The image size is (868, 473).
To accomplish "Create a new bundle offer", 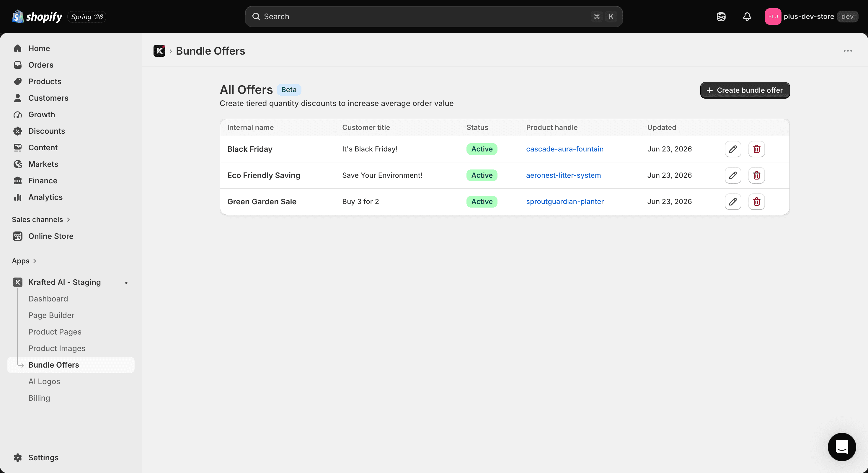I will pos(745,90).
